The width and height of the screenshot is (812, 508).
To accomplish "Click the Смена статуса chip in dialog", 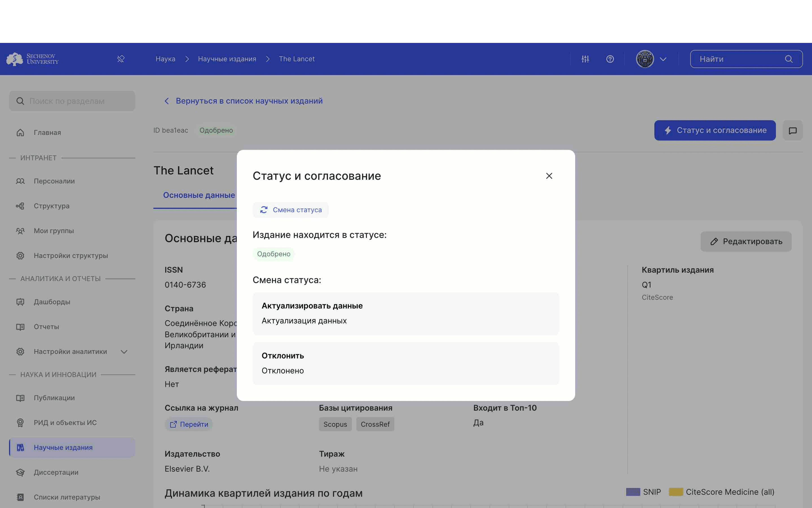I will coord(291,210).
